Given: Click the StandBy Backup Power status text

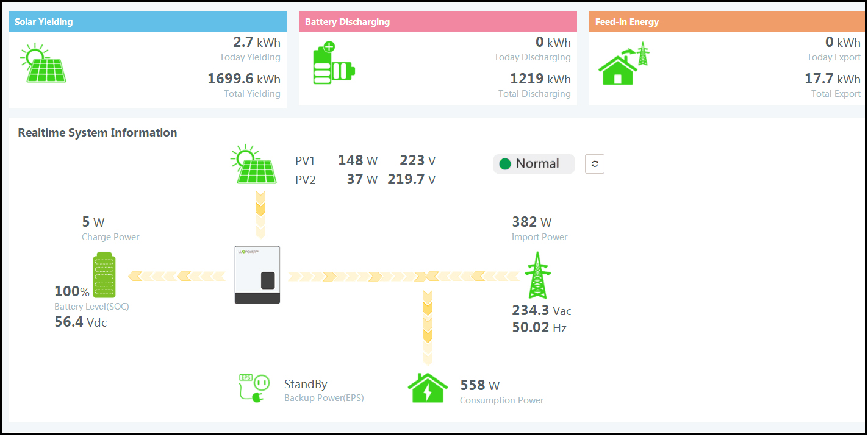Looking at the screenshot, I should click(306, 385).
